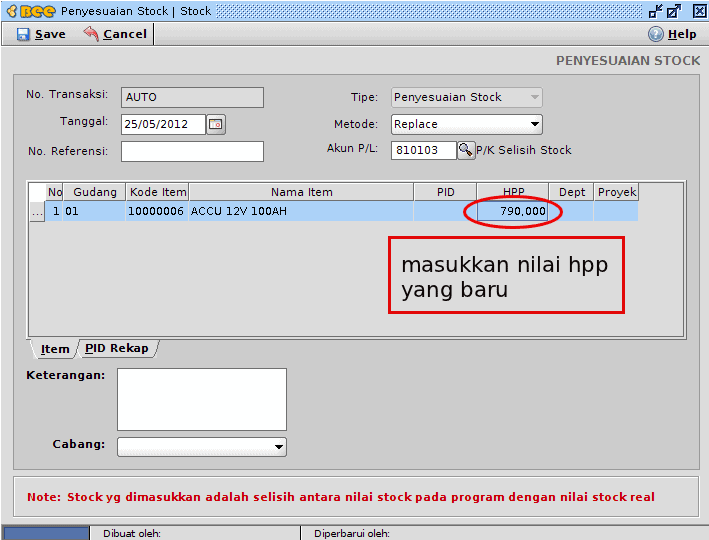
Task: Open the Metode dropdown showing Replace
Action: 466,124
